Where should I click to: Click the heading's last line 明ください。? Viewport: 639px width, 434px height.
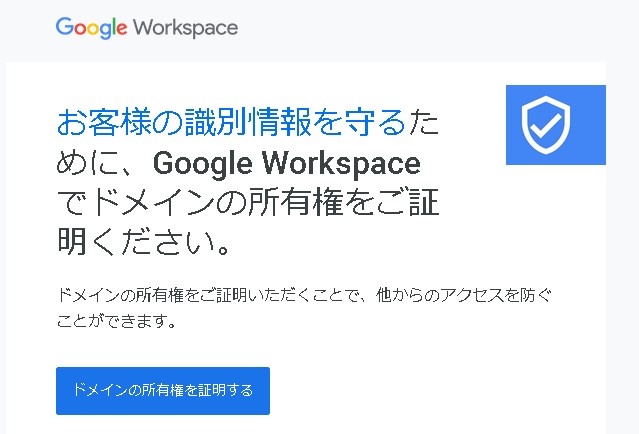(x=146, y=242)
